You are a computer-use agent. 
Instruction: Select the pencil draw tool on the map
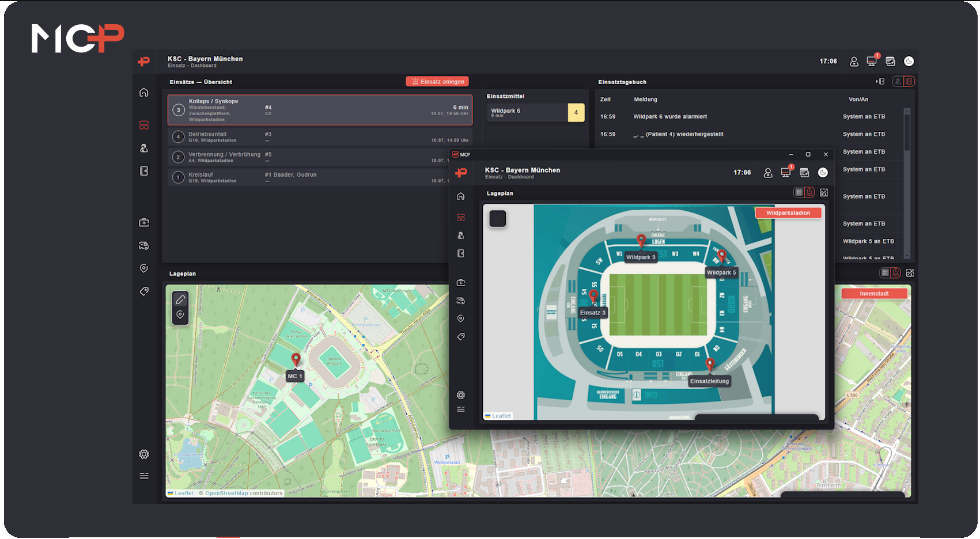click(180, 299)
